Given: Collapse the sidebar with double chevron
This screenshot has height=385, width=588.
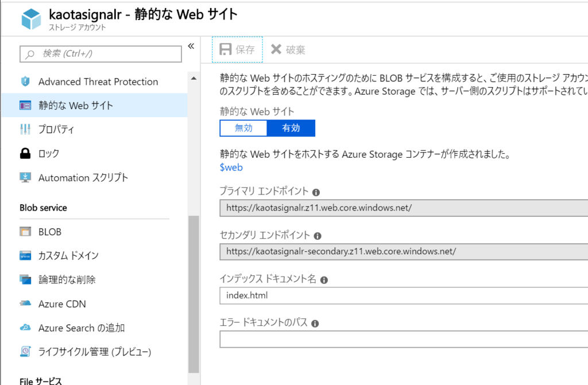Looking at the screenshot, I should click(x=191, y=46).
